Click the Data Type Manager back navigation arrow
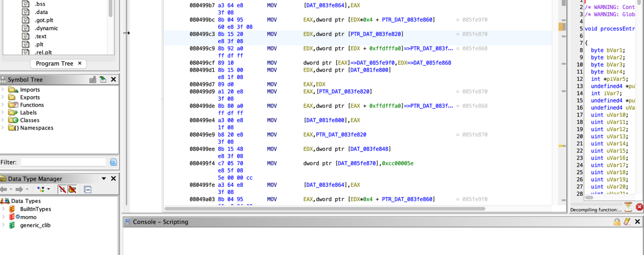The image size is (644, 255). tap(4, 189)
